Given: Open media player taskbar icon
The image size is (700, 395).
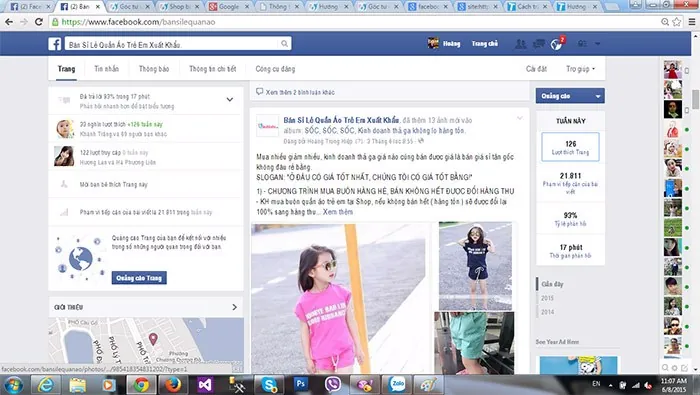Looking at the screenshot, I should 108,385.
